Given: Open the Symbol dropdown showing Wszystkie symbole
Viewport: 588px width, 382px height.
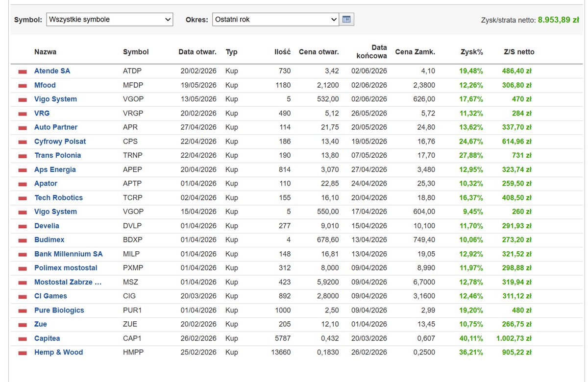Looking at the screenshot, I should (110, 20).
